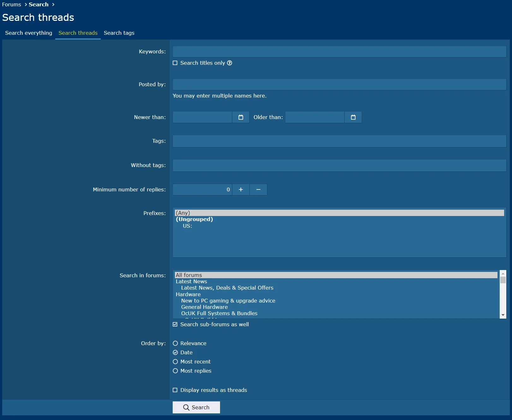Click the Older than date field
512x420 pixels.
315,117
